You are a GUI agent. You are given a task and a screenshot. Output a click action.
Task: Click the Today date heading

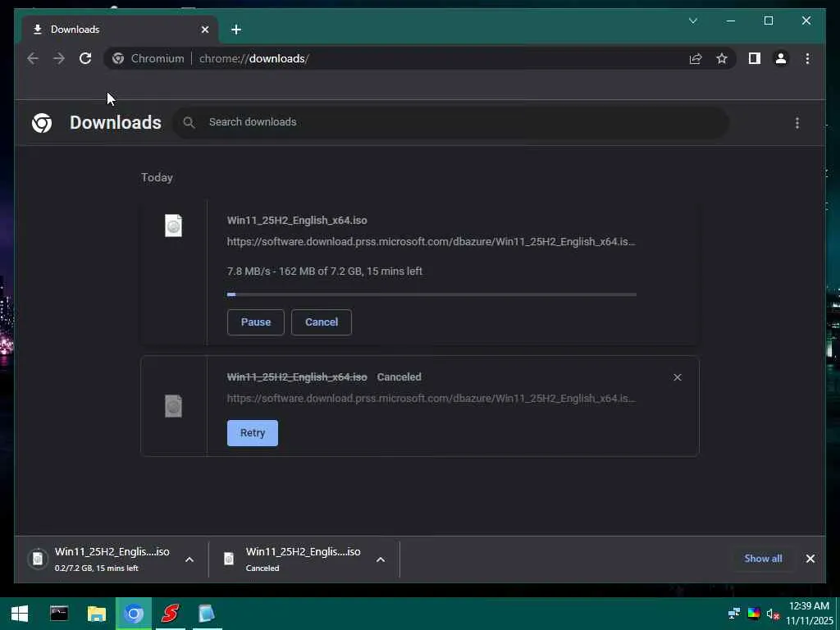[x=157, y=177]
